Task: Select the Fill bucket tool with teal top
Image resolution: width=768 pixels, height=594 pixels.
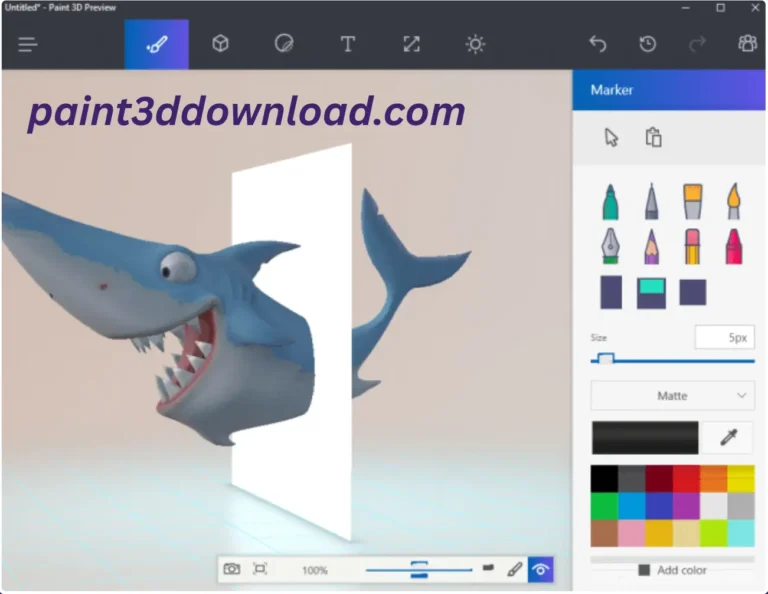Action: (x=651, y=293)
